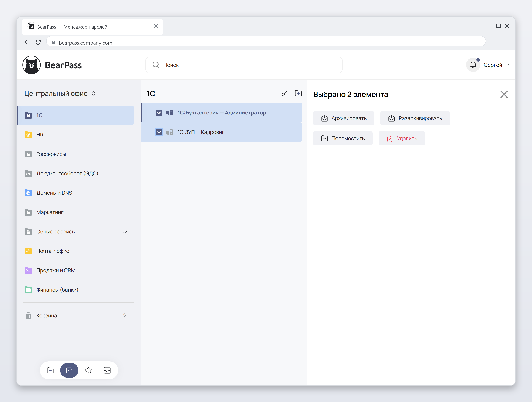Click the Архивировать button
This screenshot has height=402, width=532.
(344, 118)
